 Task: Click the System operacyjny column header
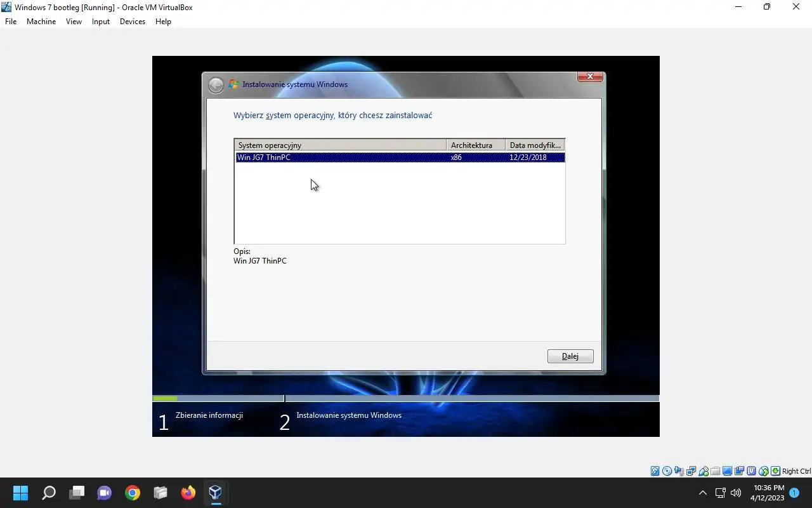[340, 145]
